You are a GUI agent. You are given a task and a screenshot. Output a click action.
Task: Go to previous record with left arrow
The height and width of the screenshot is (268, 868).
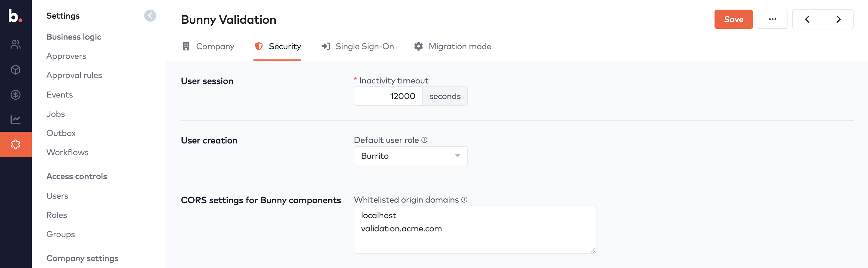807,19
